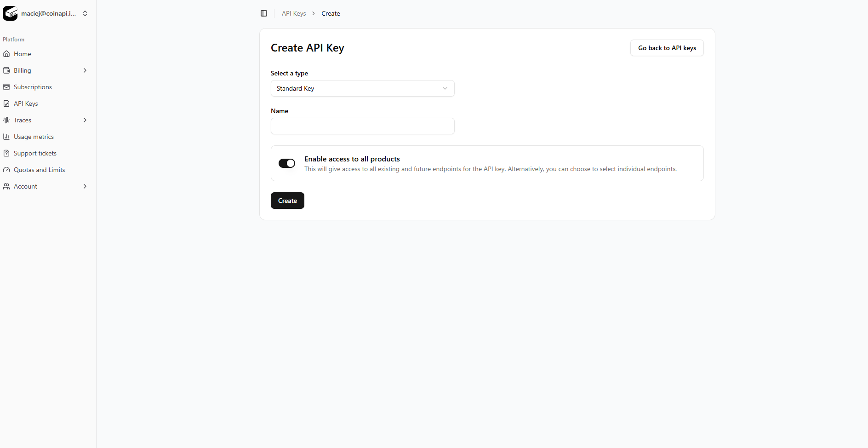Click the sidebar toggle panel icon

pyautogui.click(x=264, y=13)
